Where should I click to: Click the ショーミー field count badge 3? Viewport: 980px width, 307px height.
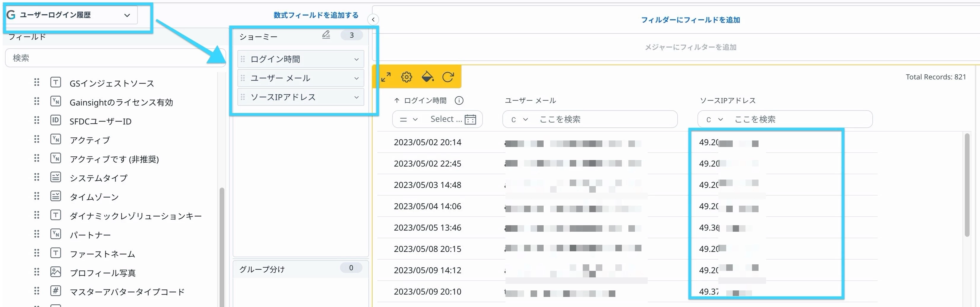(352, 35)
